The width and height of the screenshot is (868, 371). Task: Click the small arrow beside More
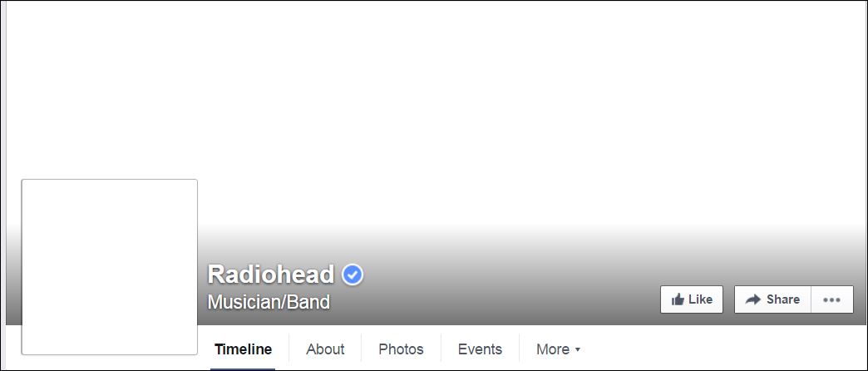(577, 350)
